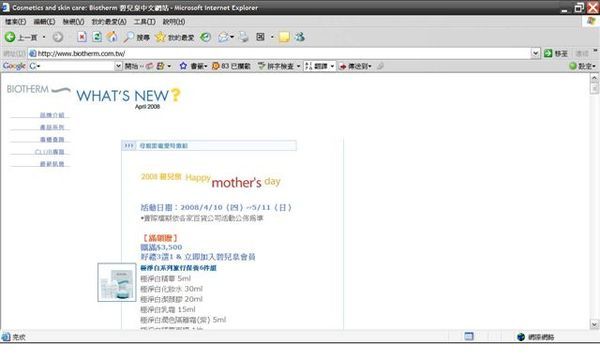Open the Google search box dropdown arrow
This screenshot has width=600, height=360.
click(x=118, y=66)
